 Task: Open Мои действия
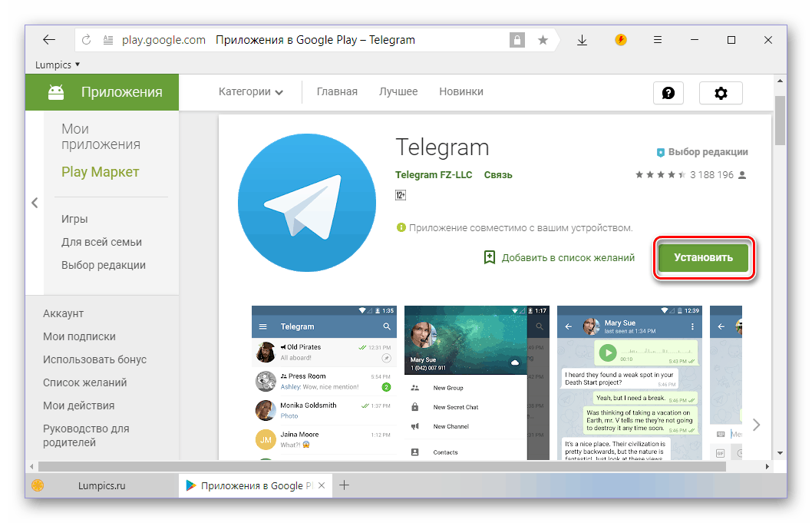tap(79, 405)
